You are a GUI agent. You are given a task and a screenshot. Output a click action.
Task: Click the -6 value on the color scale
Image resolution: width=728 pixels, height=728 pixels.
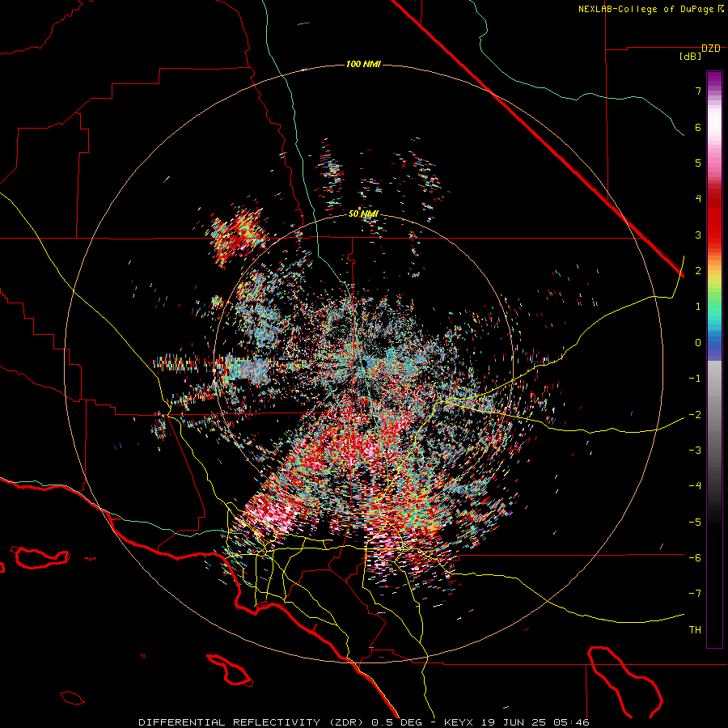(x=695, y=558)
